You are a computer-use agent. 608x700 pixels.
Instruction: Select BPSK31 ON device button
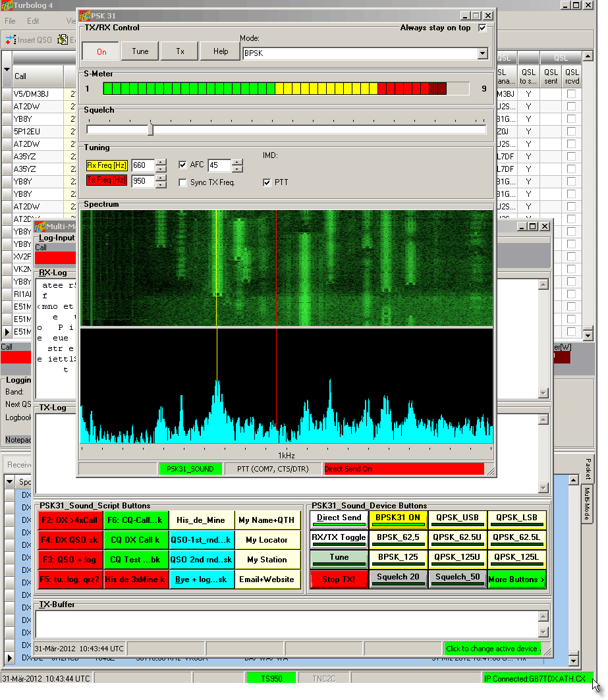[398, 520]
